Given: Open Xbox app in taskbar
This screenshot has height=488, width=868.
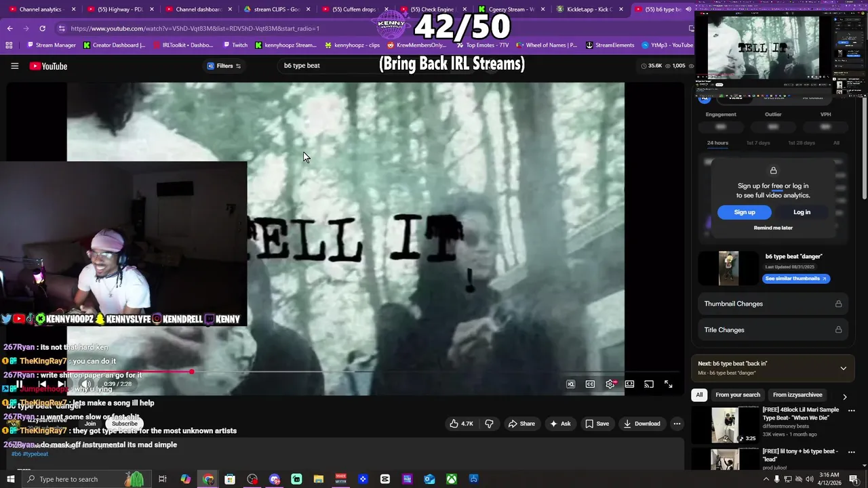Looking at the screenshot, I should click(451, 479).
